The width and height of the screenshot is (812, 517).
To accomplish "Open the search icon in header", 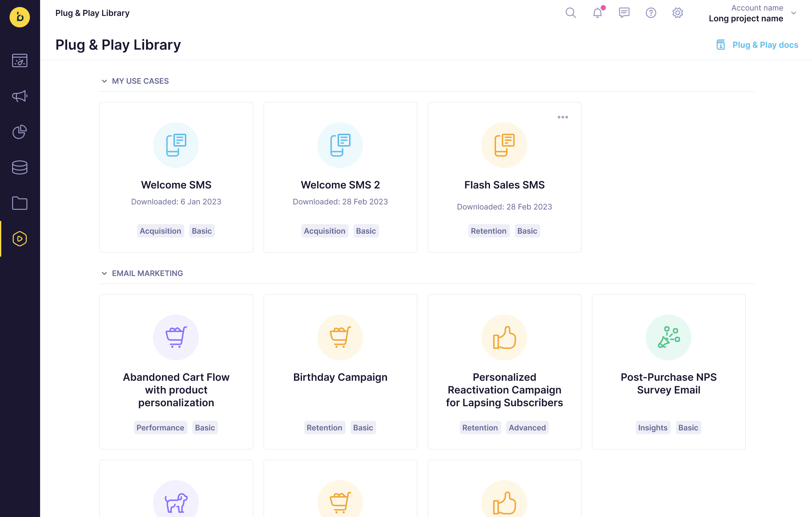I will click(570, 13).
